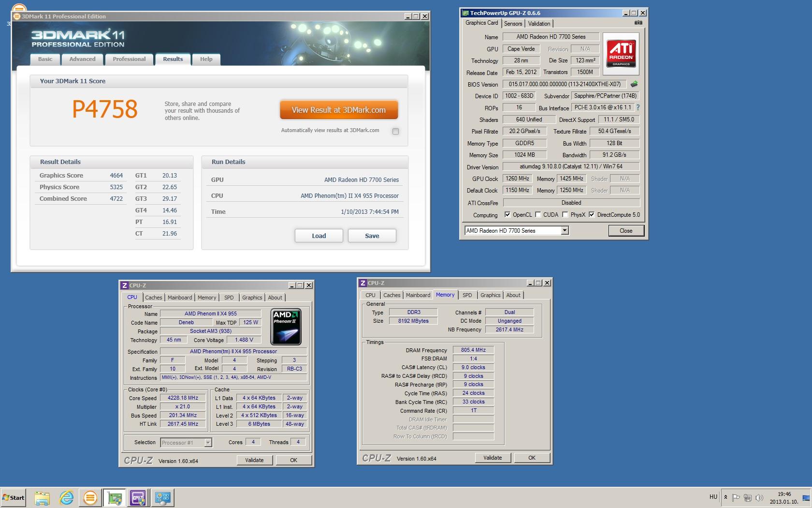The height and width of the screenshot is (508, 812).
Task: Toggle automatically view results at 3DMark.com checkbox
Action: click(395, 131)
